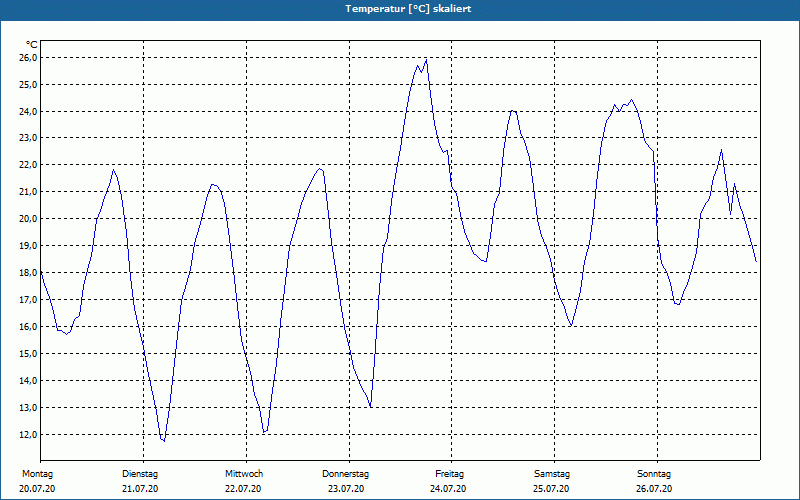Click the Mittwoch day label
This screenshot has height=500, width=800.
244,474
